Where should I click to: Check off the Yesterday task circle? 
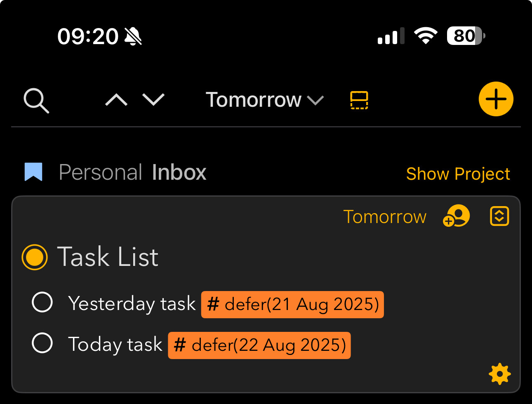pos(42,302)
